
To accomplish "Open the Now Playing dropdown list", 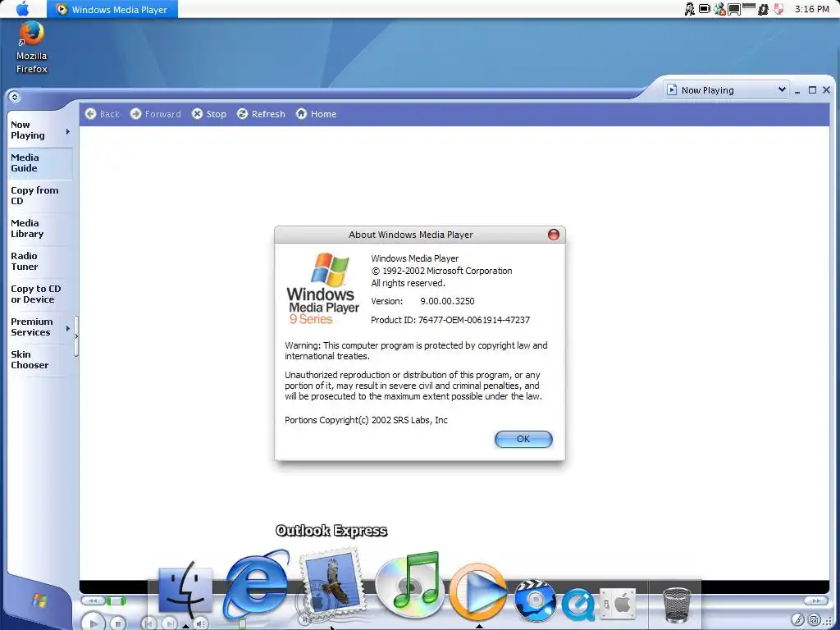I will point(782,89).
